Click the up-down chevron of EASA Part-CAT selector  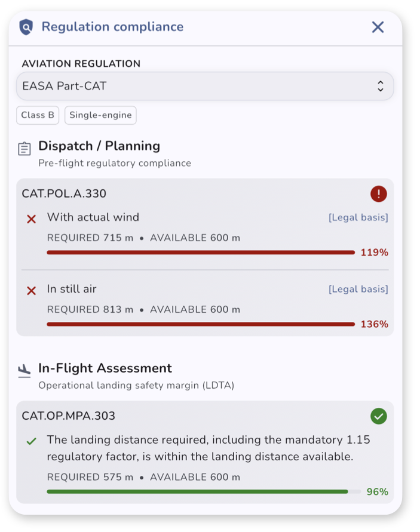click(x=381, y=86)
